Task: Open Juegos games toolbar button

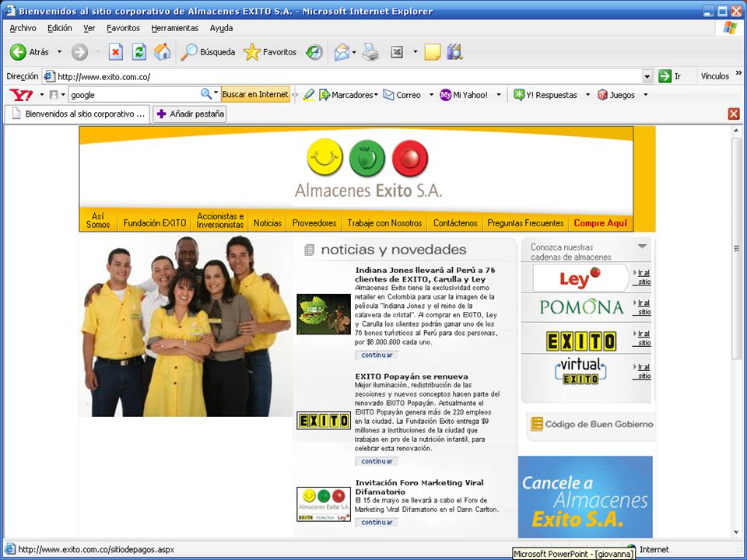Action: pos(616,95)
